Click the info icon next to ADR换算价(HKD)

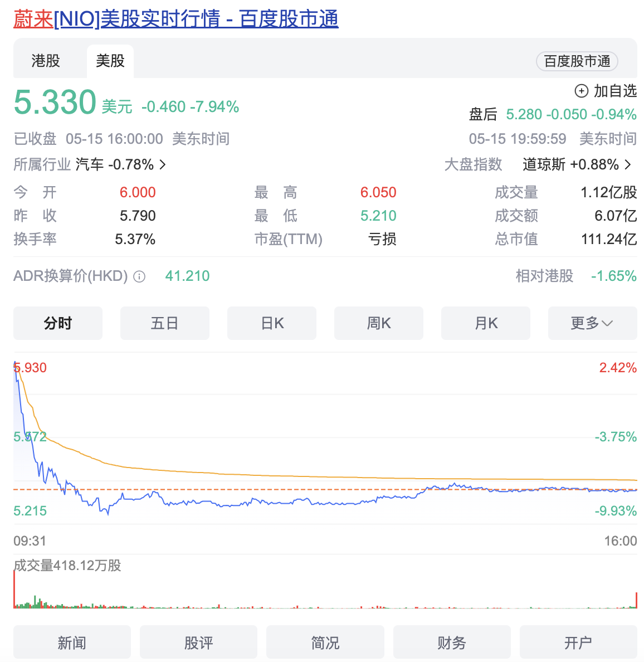[139, 276]
